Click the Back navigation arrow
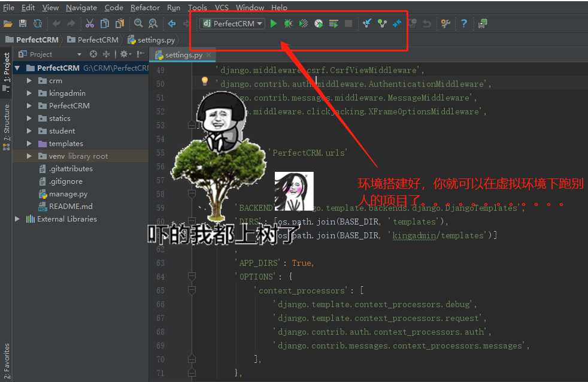 point(172,23)
